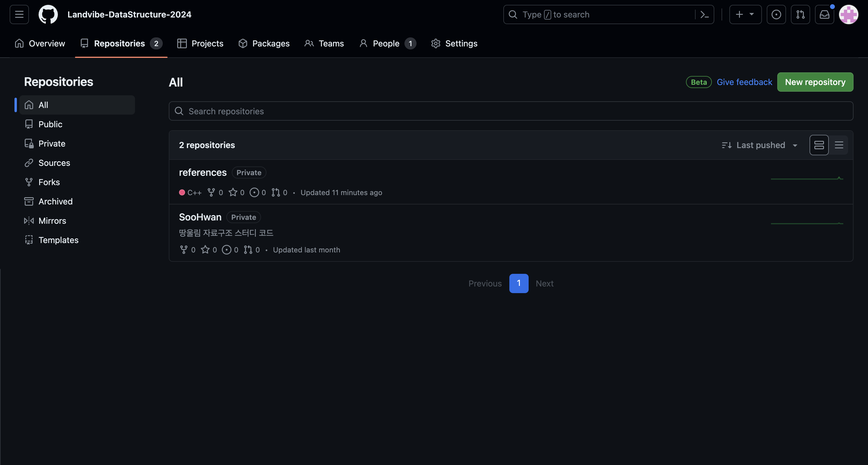Image resolution: width=868 pixels, height=465 pixels.
Task: Click forks icon on references row
Action: click(x=211, y=192)
